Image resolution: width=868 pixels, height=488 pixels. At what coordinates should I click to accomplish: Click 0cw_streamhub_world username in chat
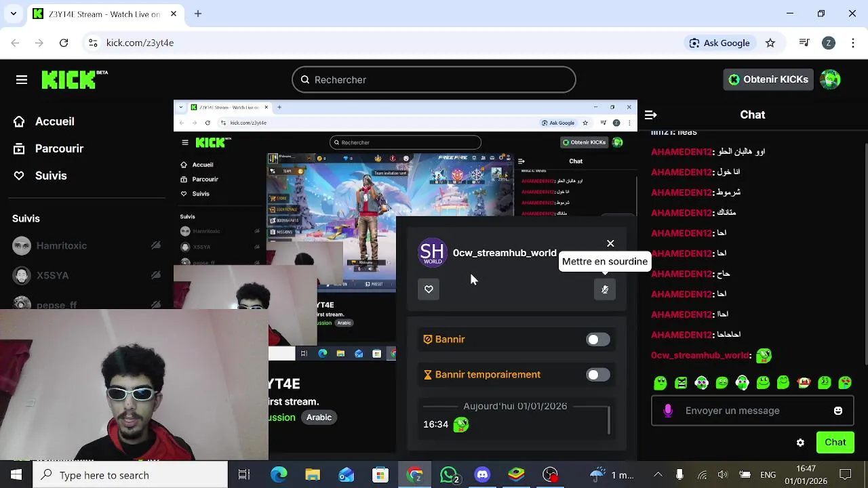700,355
